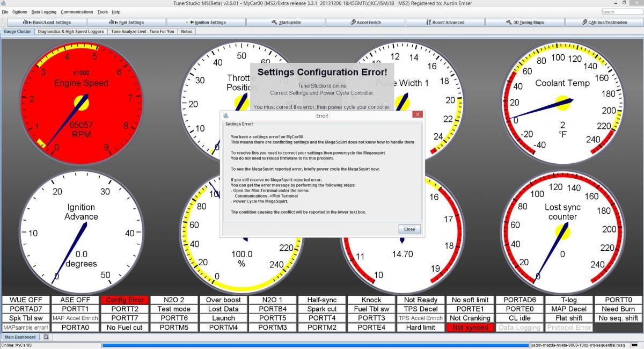Click the TPS Decel indicator
Screen dimensions: 644x349
(x=421, y=309)
